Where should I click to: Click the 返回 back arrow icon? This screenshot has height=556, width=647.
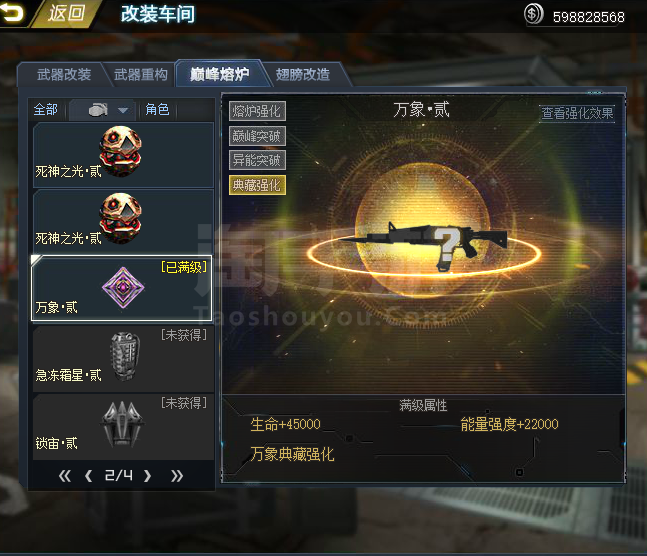pyautogui.click(x=12, y=12)
